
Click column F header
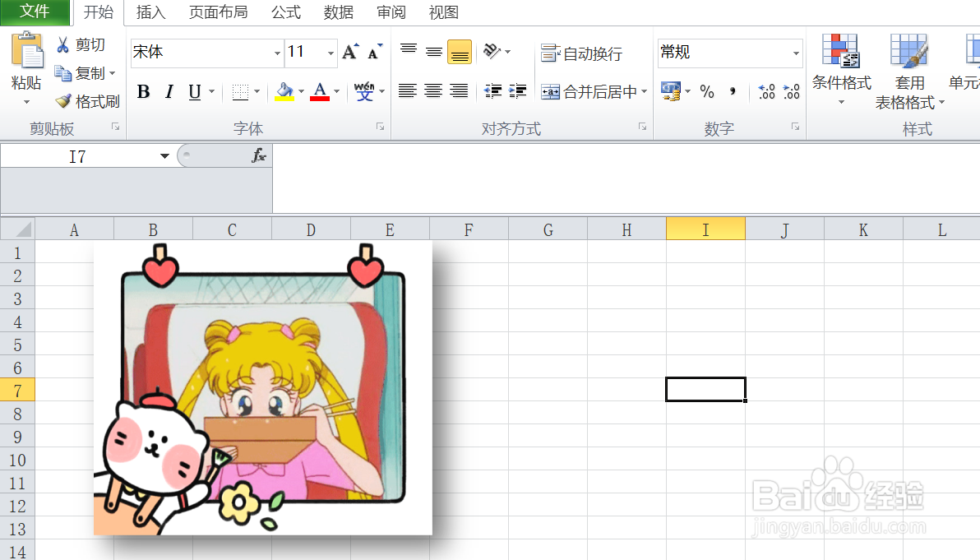(x=469, y=229)
